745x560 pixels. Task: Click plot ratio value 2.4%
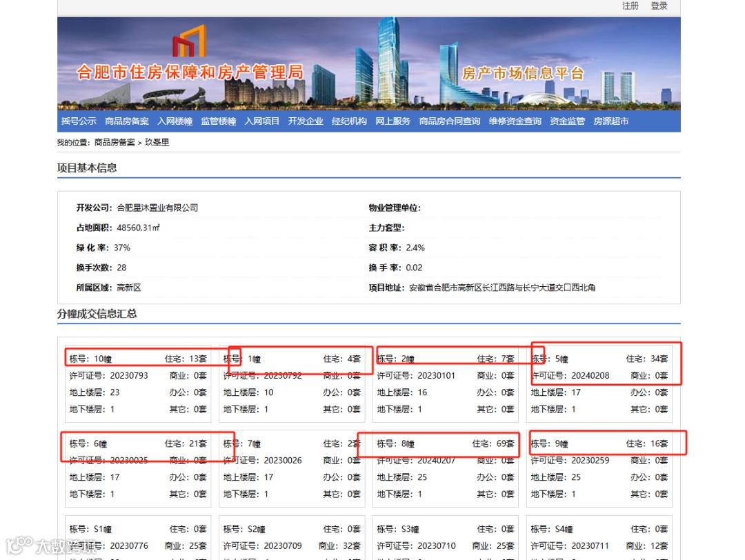(x=415, y=248)
